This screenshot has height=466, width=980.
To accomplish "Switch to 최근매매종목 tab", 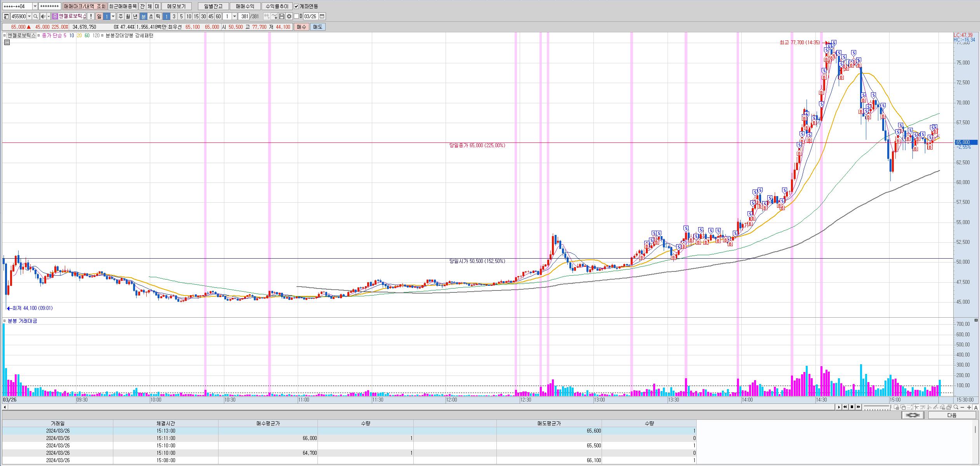I will pos(123,6).
